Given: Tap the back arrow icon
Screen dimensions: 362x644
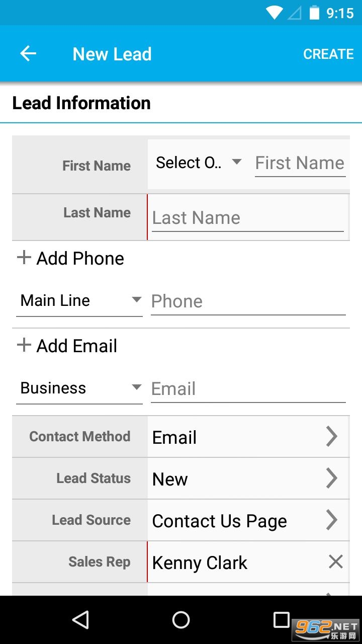Looking at the screenshot, I should point(28,54).
